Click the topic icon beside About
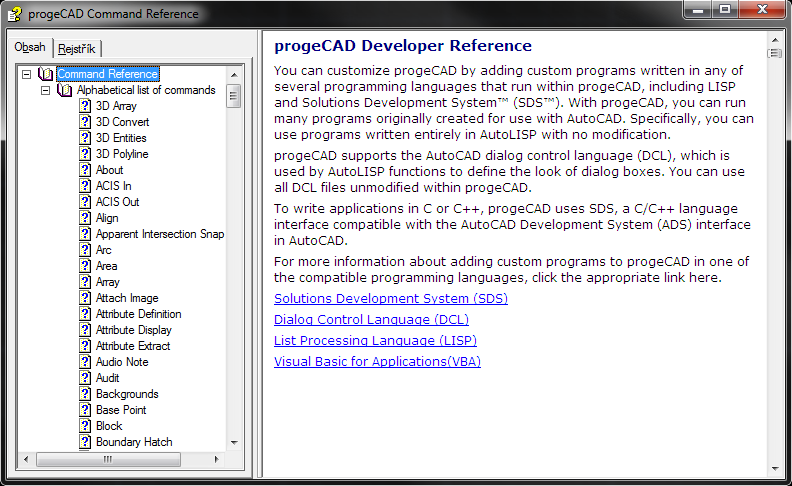The width and height of the screenshot is (792, 486). 85,170
